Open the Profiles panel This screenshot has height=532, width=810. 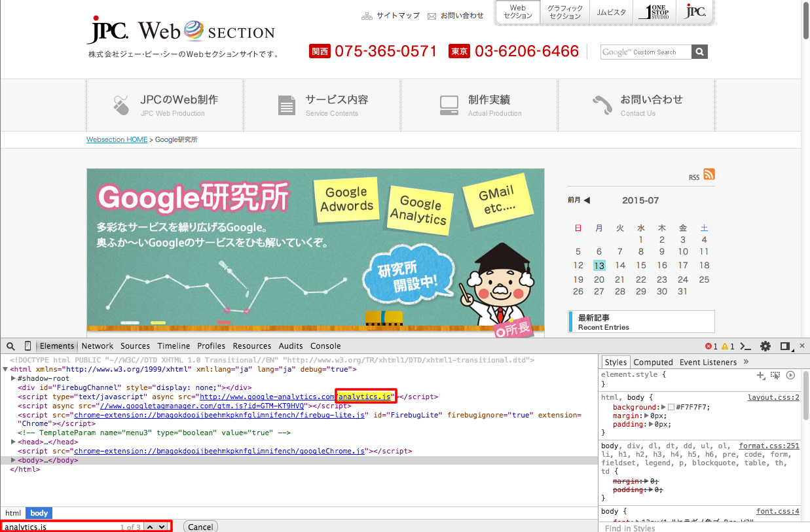click(x=211, y=346)
